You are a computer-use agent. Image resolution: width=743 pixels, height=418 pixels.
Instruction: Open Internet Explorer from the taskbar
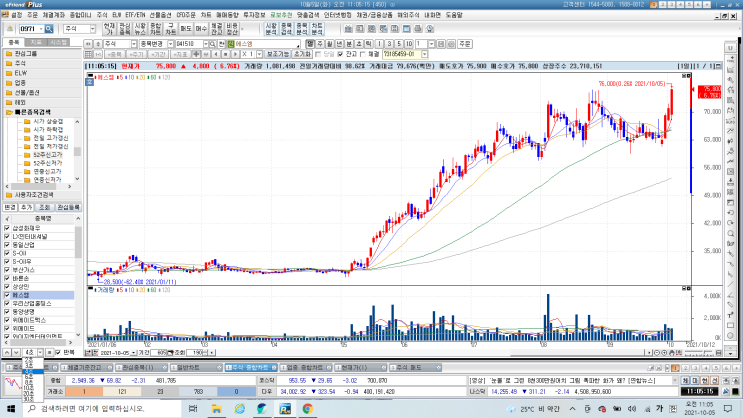click(x=239, y=409)
